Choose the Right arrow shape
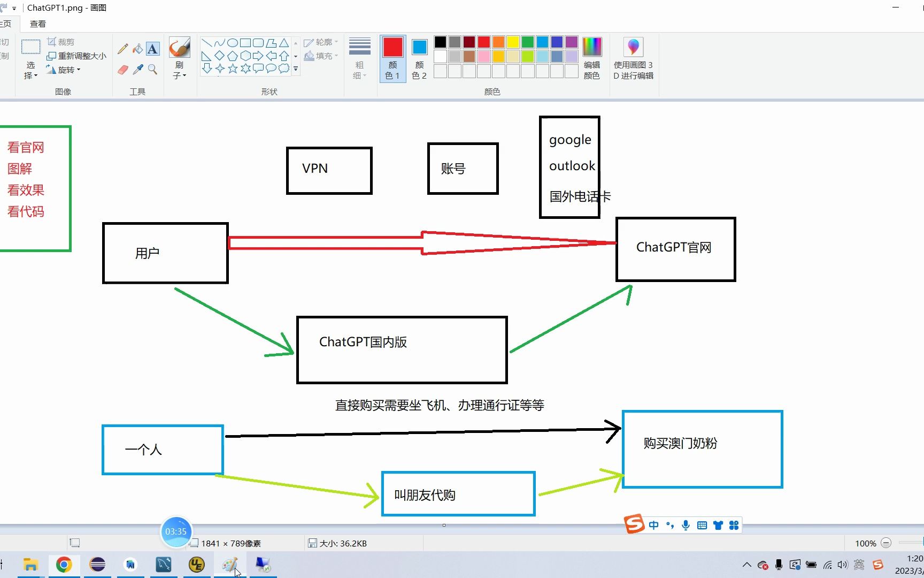 [x=258, y=56]
